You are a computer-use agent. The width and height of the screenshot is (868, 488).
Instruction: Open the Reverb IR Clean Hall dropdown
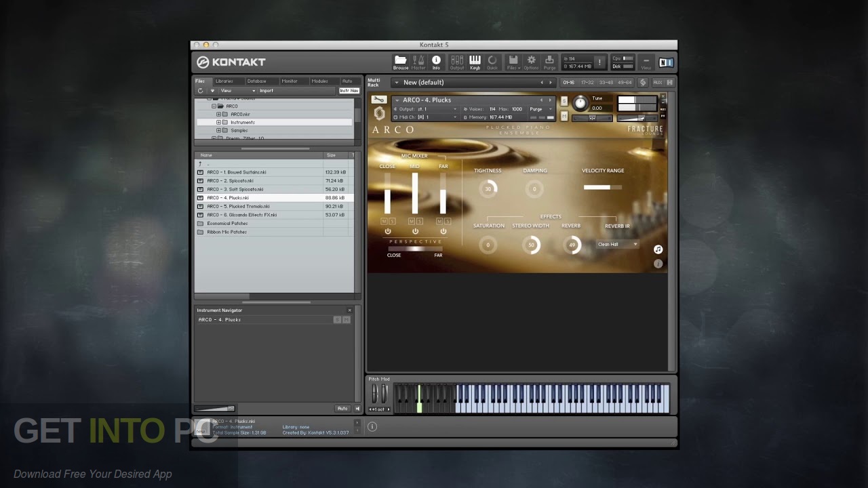(617, 245)
